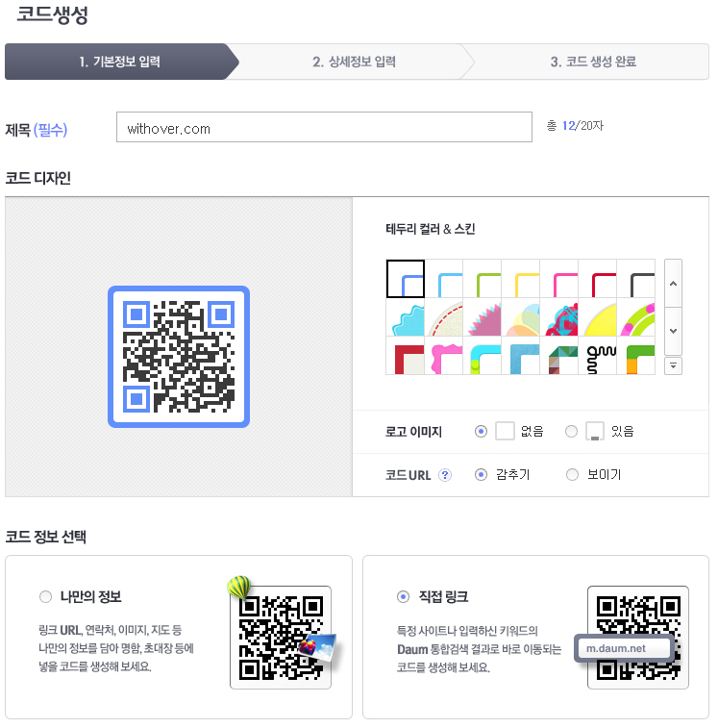Screen dimensions: 718x728
Task: Select logo image 있음 option
Action: [x=571, y=432]
